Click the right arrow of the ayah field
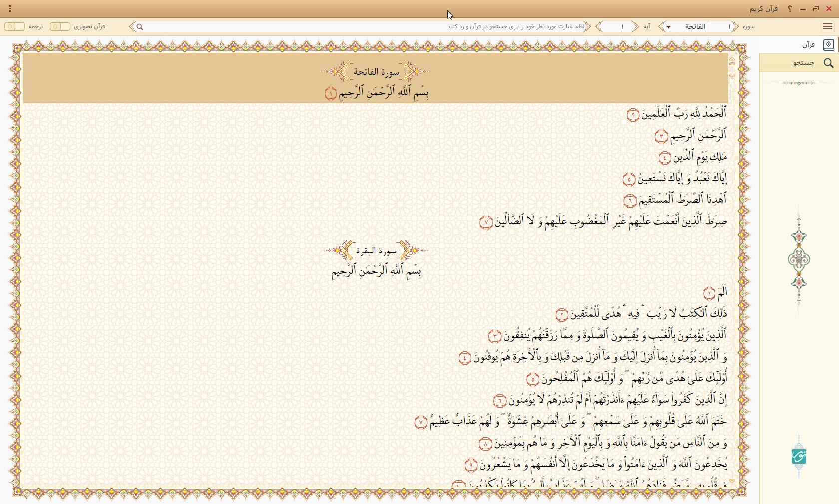 (636, 27)
